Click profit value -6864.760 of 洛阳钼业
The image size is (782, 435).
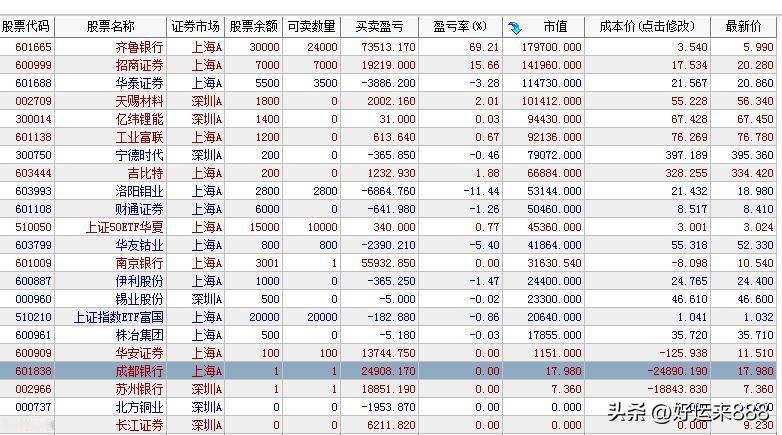point(391,191)
